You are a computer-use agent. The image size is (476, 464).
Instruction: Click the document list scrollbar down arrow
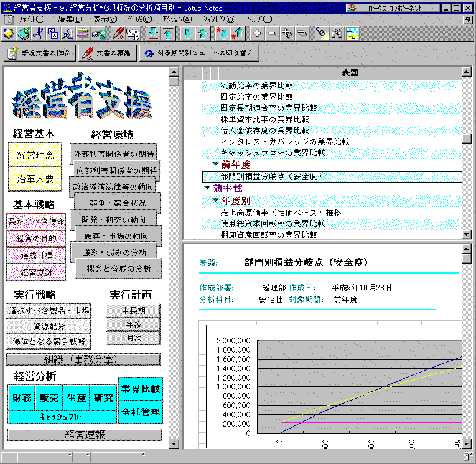(x=467, y=234)
